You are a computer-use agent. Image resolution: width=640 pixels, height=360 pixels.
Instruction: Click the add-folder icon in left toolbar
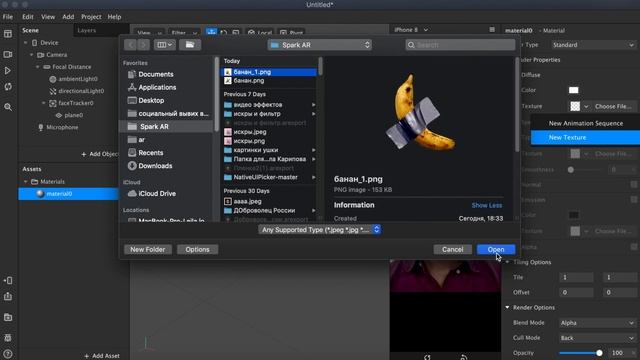[8, 317]
